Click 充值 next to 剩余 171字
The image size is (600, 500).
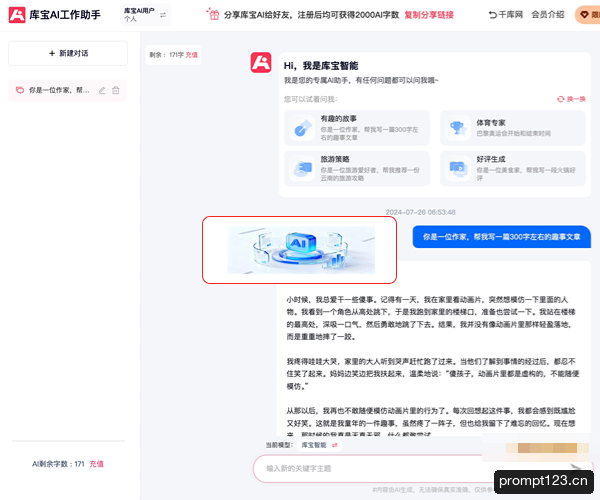point(192,55)
